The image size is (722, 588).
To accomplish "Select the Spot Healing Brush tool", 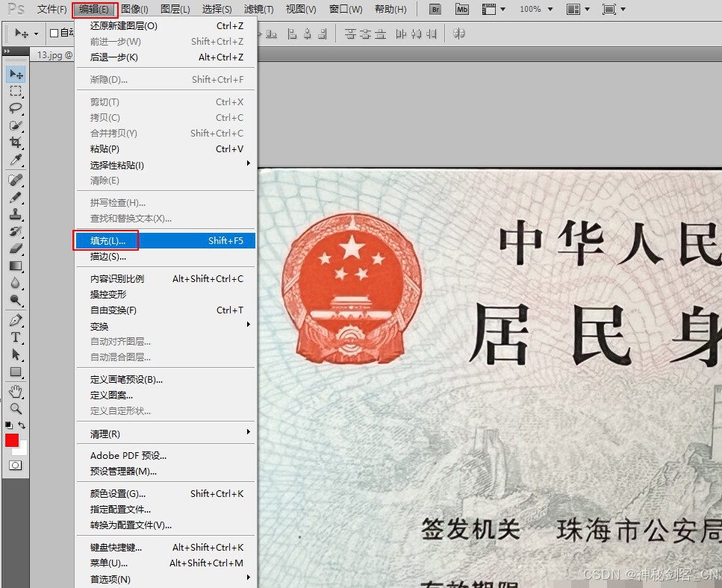I will (x=16, y=180).
